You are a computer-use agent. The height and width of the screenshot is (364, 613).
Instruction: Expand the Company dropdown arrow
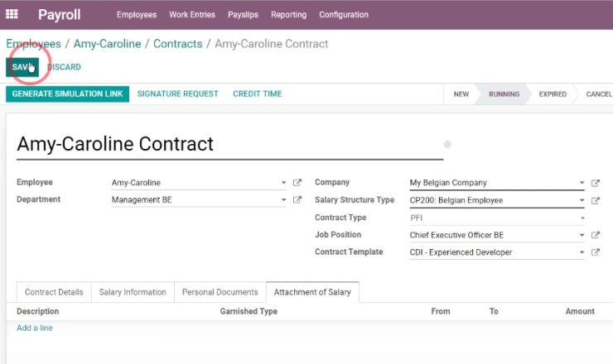582,183
